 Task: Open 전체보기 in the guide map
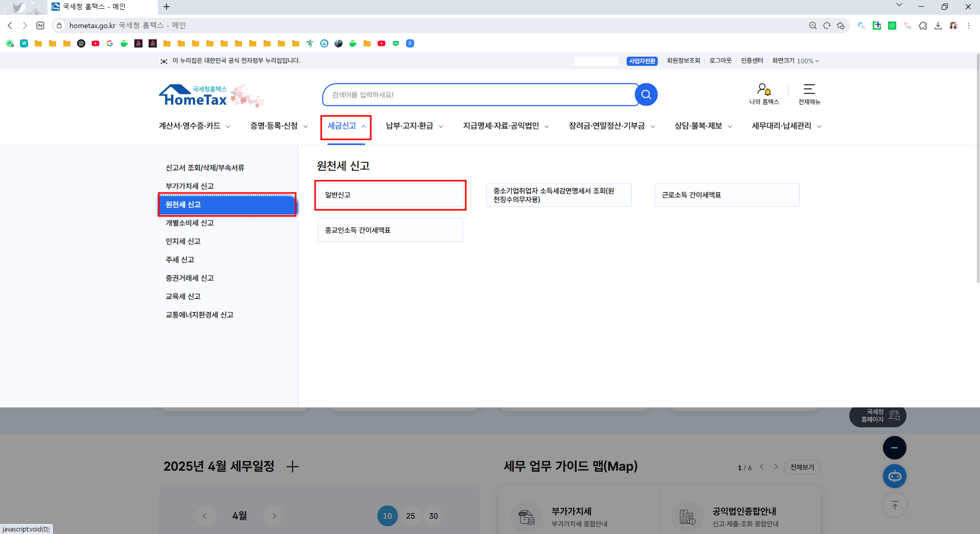[801, 467]
